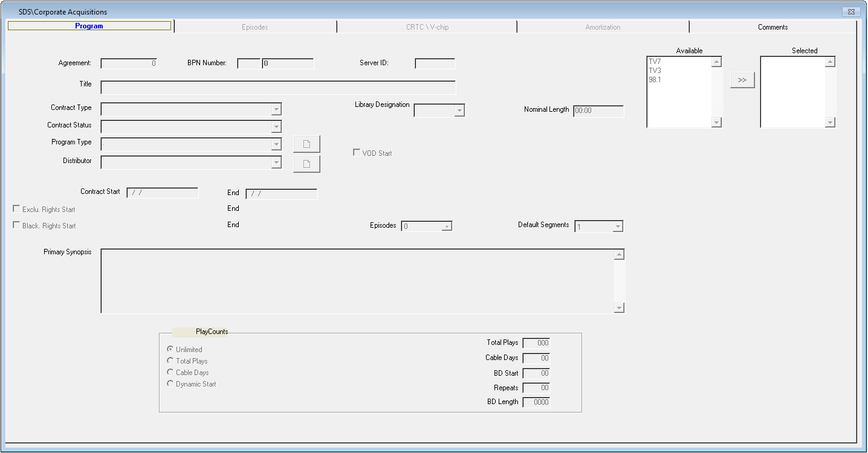Choose the Dynamic Start radio option
Screen dimensions: 868x453
[x=170, y=384]
